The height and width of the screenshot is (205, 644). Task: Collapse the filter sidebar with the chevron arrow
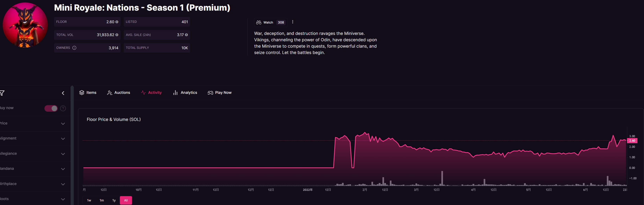[63, 93]
